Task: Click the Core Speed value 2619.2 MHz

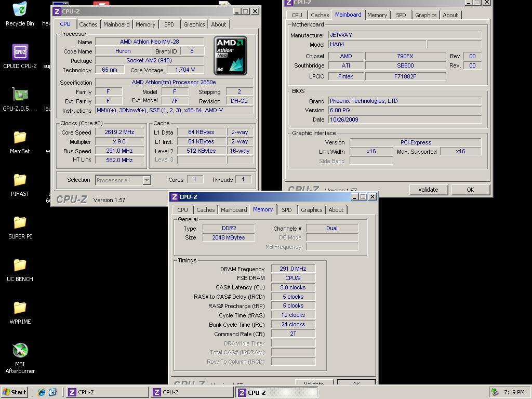Action: [119, 132]
